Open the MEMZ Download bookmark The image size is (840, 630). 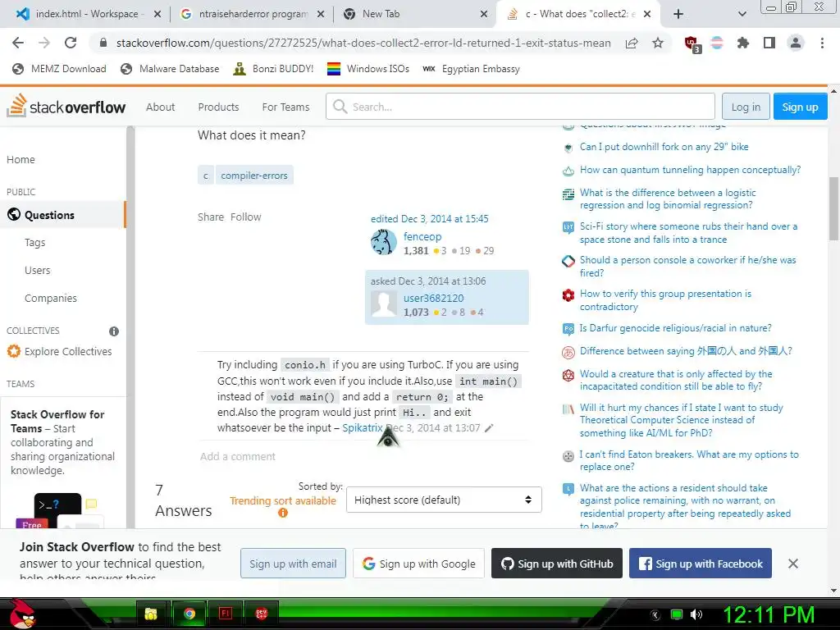(59, 69)
